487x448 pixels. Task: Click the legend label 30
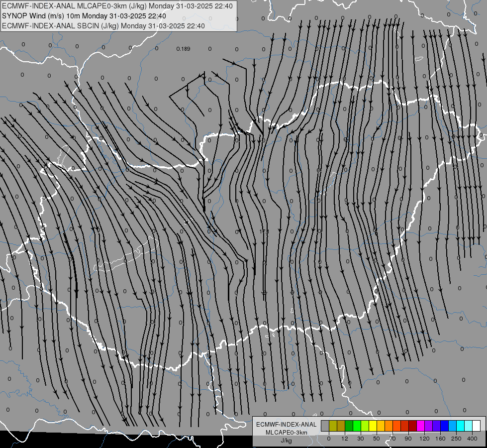coord(360,439)
